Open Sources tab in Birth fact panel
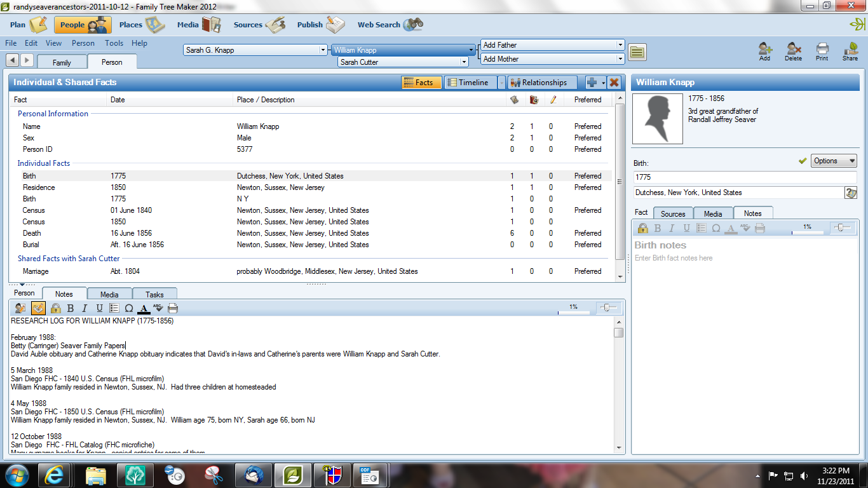The image size is (868, 488). click(x=673, y=213)
